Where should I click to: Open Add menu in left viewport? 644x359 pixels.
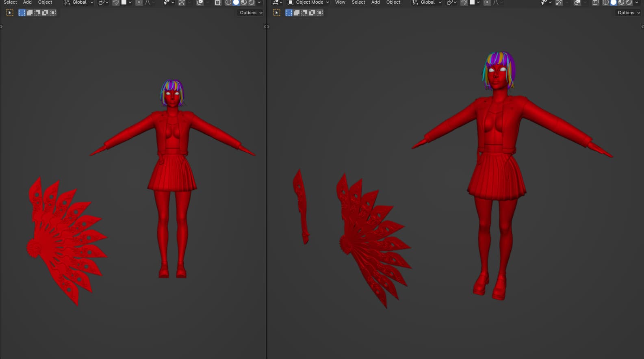click(27, 2)
